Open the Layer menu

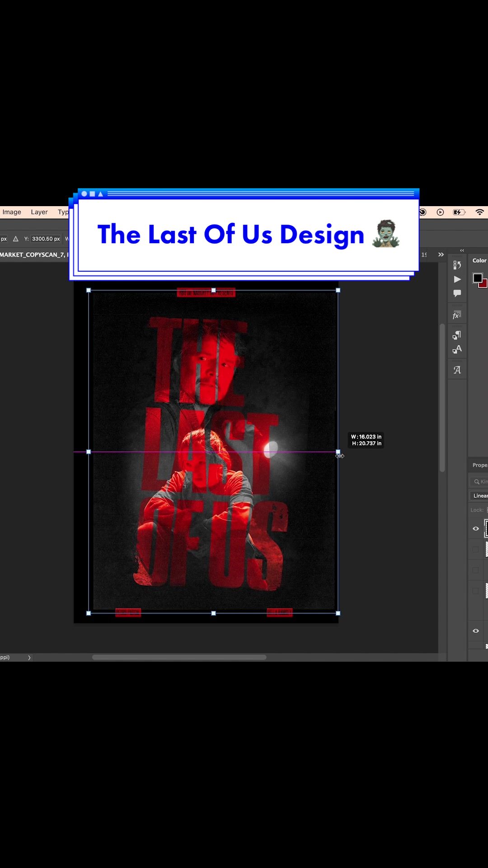tap(39, 212)
